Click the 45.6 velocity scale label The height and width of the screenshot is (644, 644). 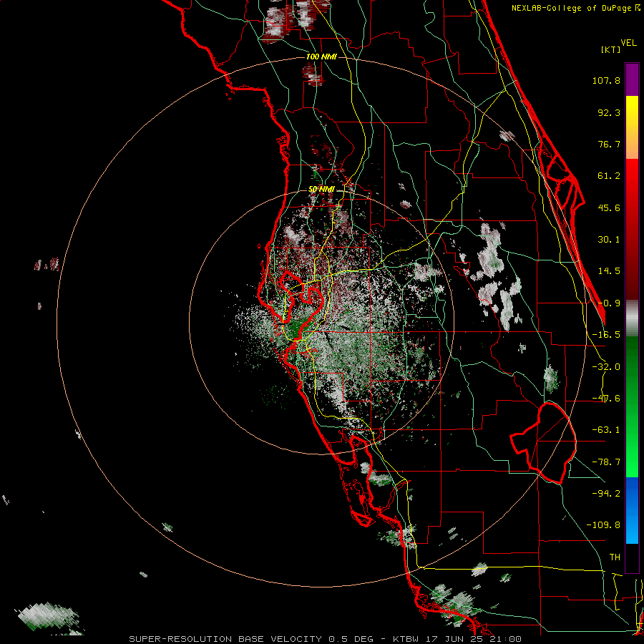pyautogui.click(x=609, y=208)
